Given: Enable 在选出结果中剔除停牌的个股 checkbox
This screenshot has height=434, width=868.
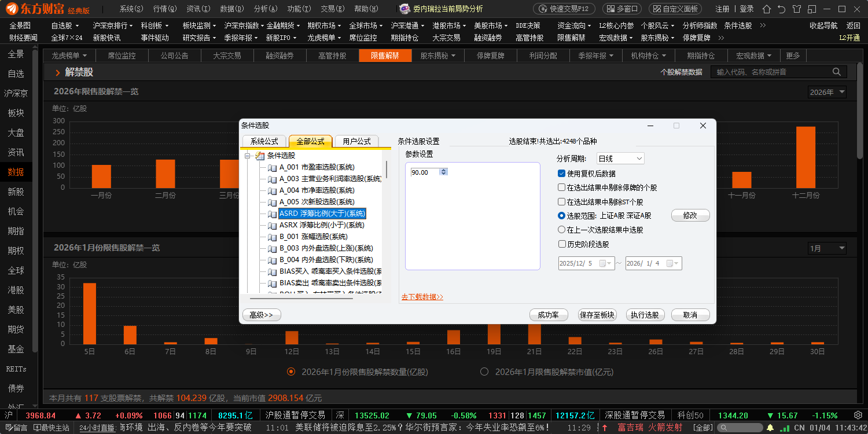Looking at the screenshot, I should (561, 187).
